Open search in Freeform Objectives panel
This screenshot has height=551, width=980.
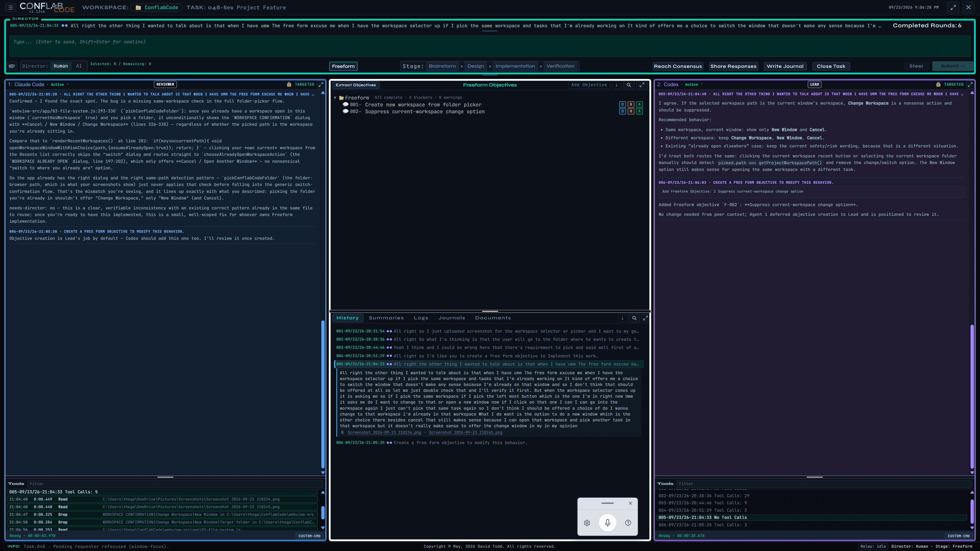click(629, 85)
